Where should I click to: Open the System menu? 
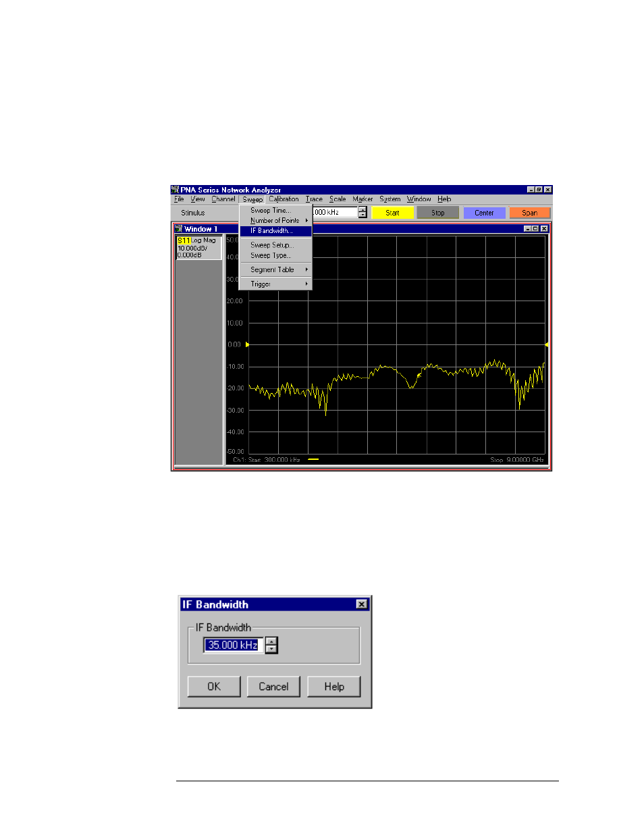click(390, 199)
